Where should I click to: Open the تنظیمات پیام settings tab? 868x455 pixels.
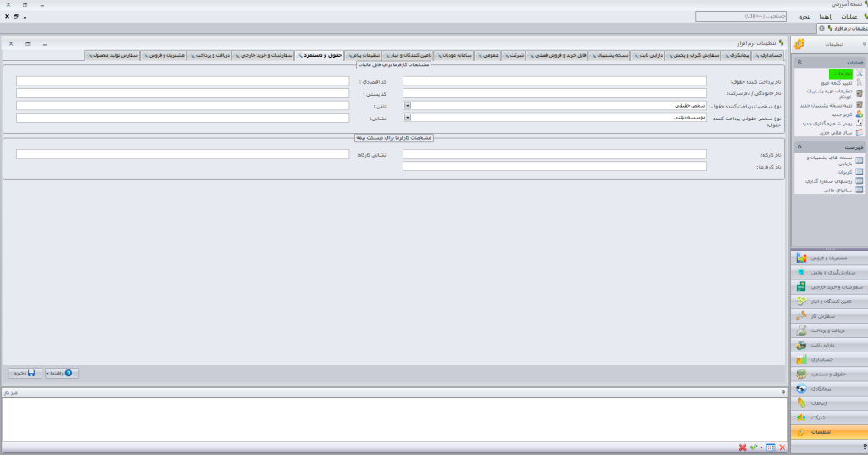coord(363,55)
